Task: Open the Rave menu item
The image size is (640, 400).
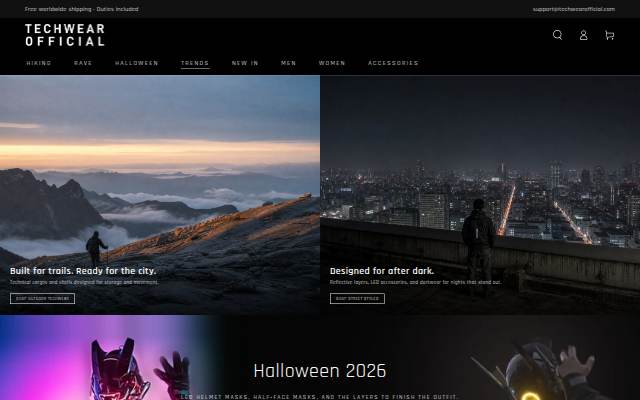Action: pos(83,63)
